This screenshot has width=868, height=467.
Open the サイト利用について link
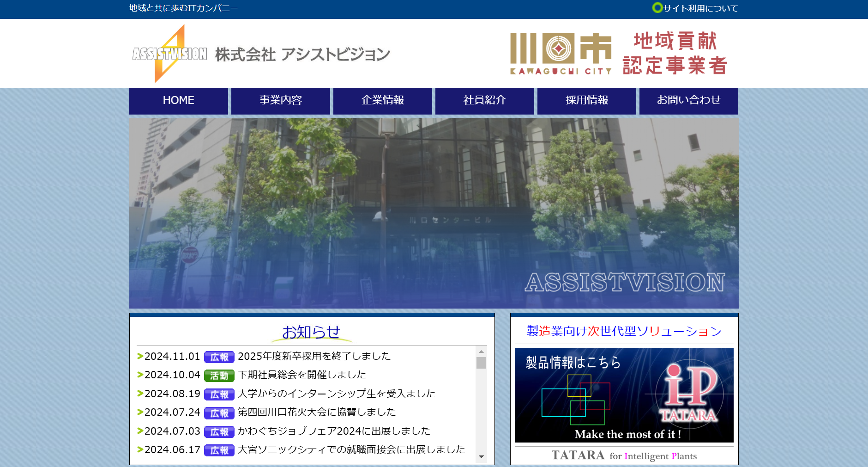700,8
